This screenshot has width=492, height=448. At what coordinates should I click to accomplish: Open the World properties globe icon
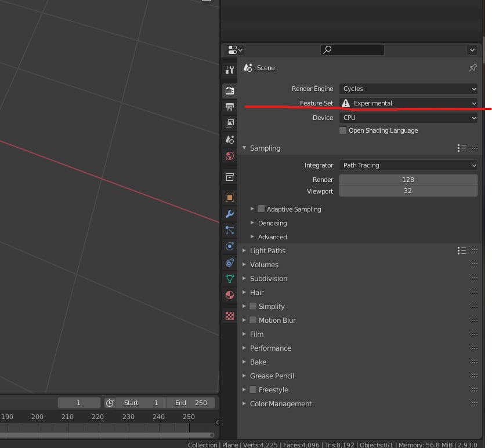click(x=230, y=156)
